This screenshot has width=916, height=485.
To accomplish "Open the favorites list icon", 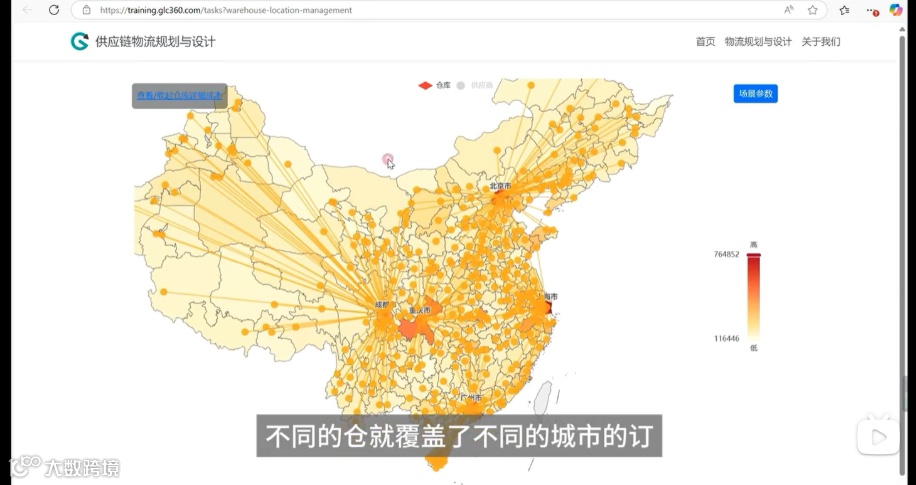I will [844, 10].
